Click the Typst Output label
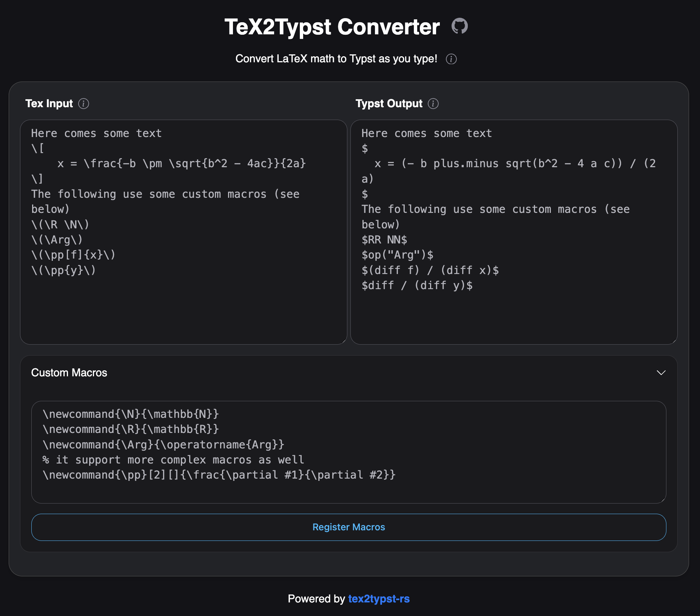This screenshot has width=700, height=616. pos(389,103)
